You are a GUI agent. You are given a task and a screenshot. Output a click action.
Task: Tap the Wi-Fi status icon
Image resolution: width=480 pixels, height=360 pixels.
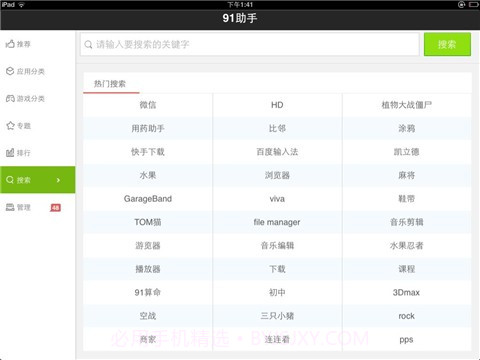[x=21, y=5]
